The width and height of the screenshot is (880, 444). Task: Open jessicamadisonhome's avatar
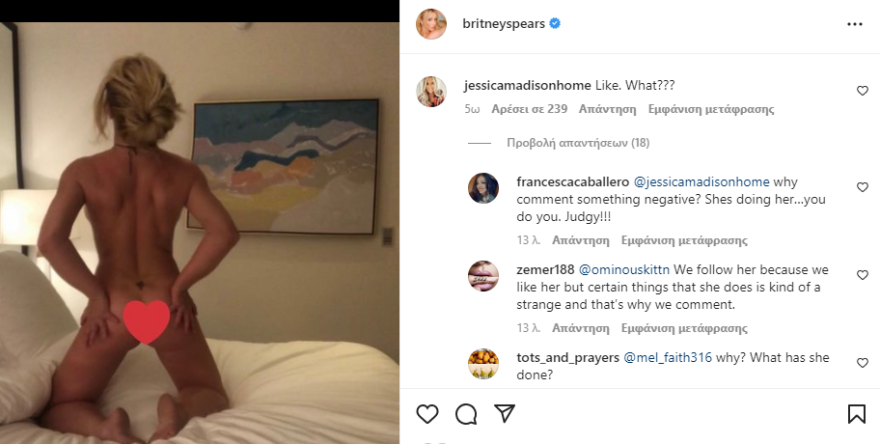click(x=431, y=91)
